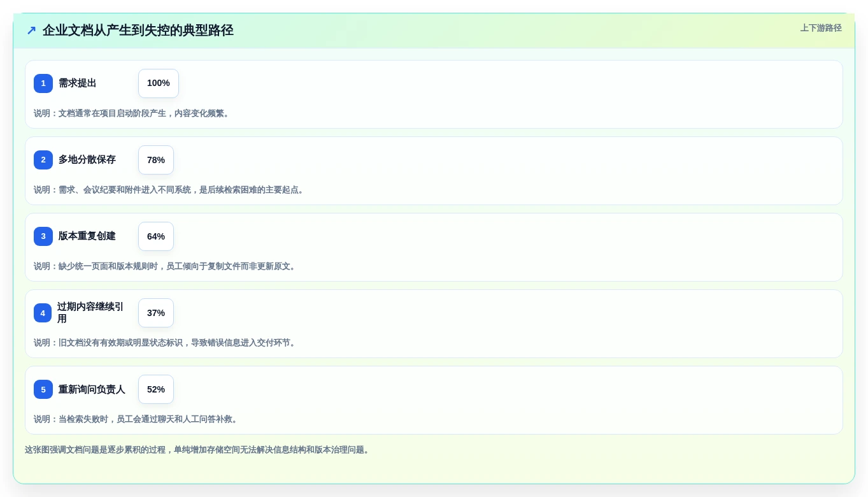Click description about 当检索失败时
Image resolution: width=868 pixels, height=497 pixels.
pyautogui.click(x=136, y=419)
